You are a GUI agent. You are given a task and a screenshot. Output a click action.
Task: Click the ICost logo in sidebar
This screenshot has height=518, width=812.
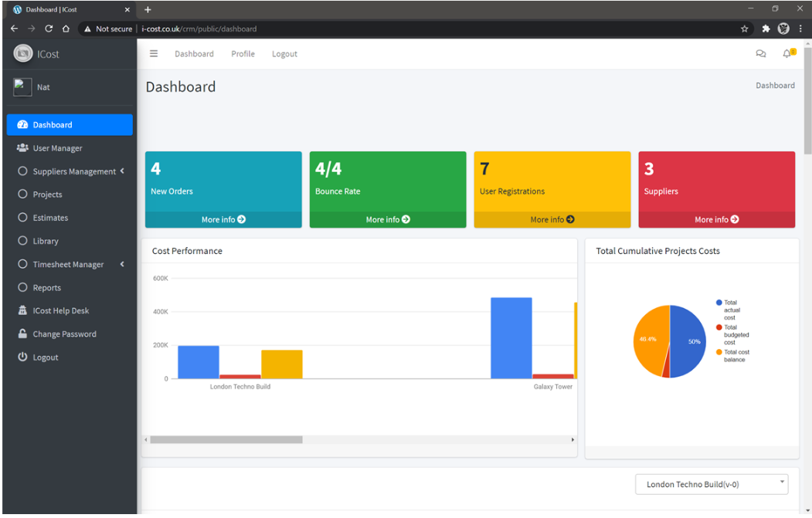click(23, 54)
